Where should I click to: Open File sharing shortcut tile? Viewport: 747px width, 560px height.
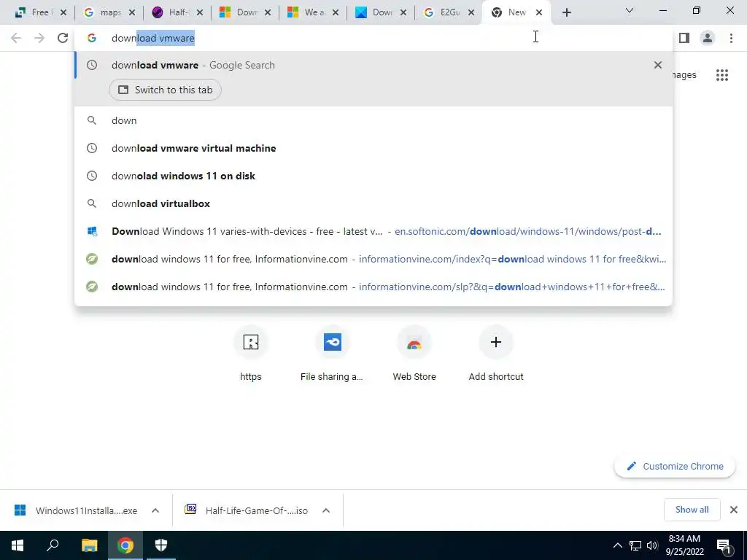click(x=332, y=355)
